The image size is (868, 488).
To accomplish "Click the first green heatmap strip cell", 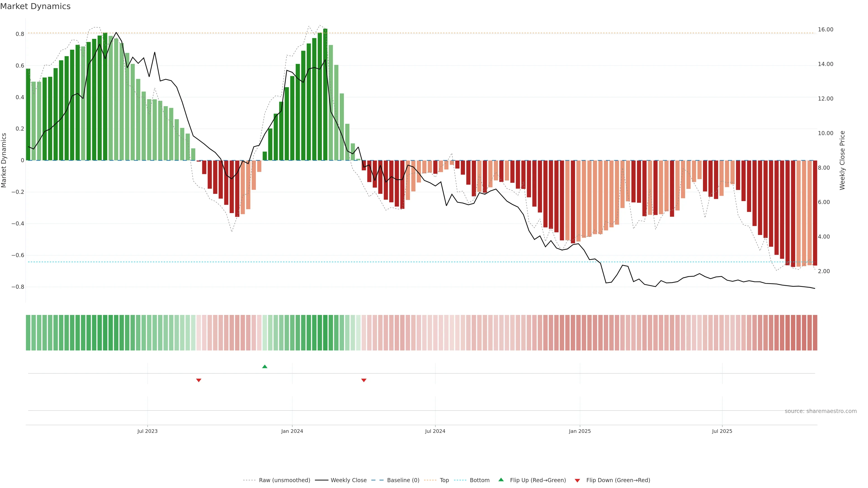I will pos(28,333).
